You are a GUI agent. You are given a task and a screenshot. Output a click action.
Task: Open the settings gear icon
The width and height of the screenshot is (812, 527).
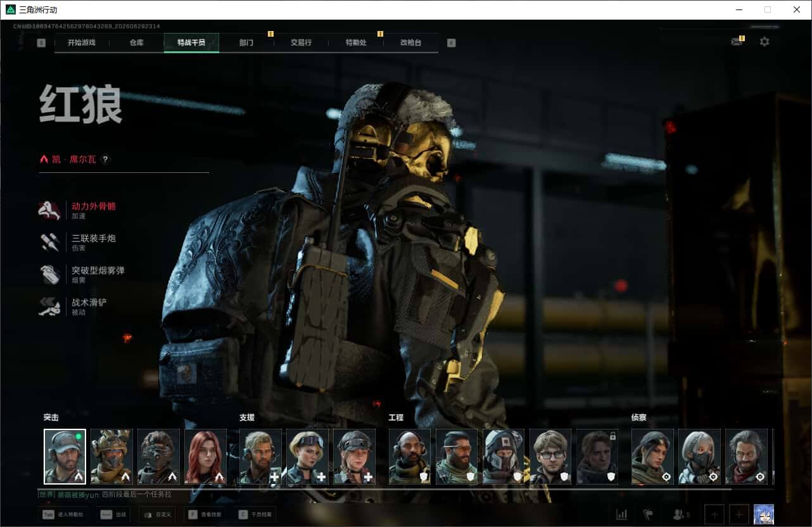pos(764,42)
